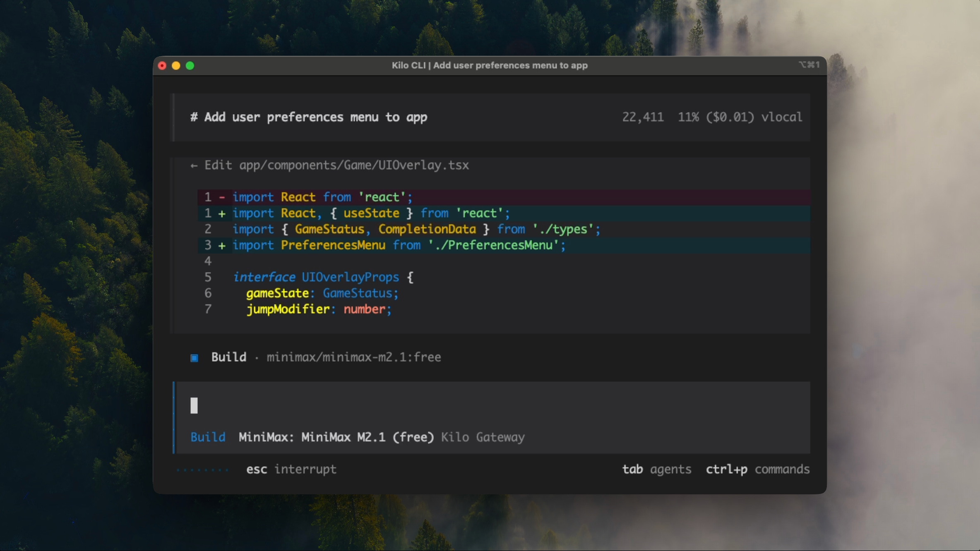This screenshot has width=980, height=551.
Task: Click the 11% ($0.01) context usage indicator
Action: tap(716, 117)
